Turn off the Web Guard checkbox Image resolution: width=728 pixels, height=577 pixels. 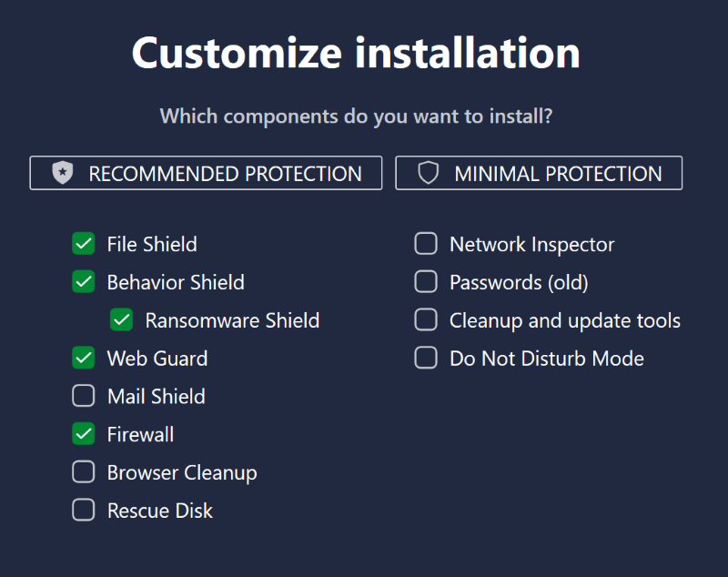coord(84,358)
